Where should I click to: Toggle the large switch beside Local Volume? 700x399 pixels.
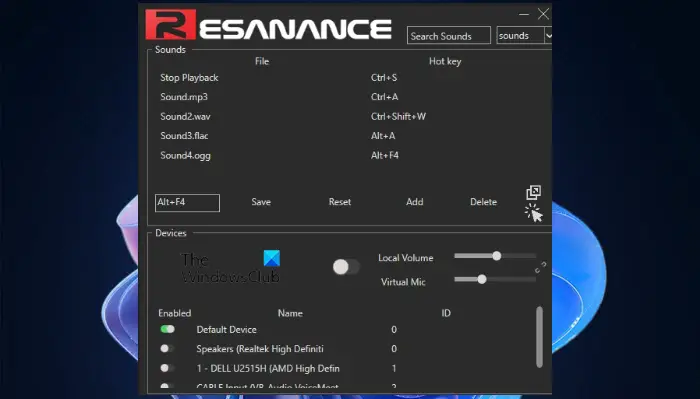346,267
